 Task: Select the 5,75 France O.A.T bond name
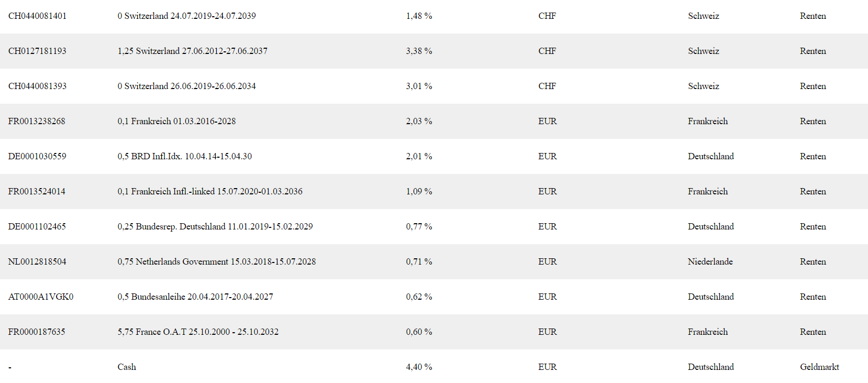tap(198, 332)
